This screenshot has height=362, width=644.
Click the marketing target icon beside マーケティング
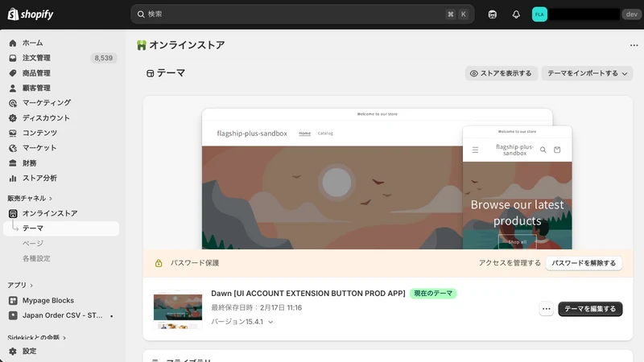(13, 103)
